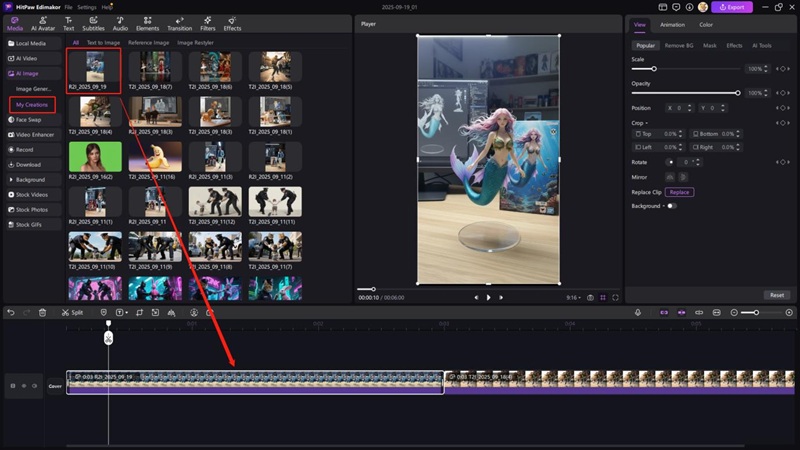Toggle track visibility eye icon
800x450 pixels.
tap(23, 386)
